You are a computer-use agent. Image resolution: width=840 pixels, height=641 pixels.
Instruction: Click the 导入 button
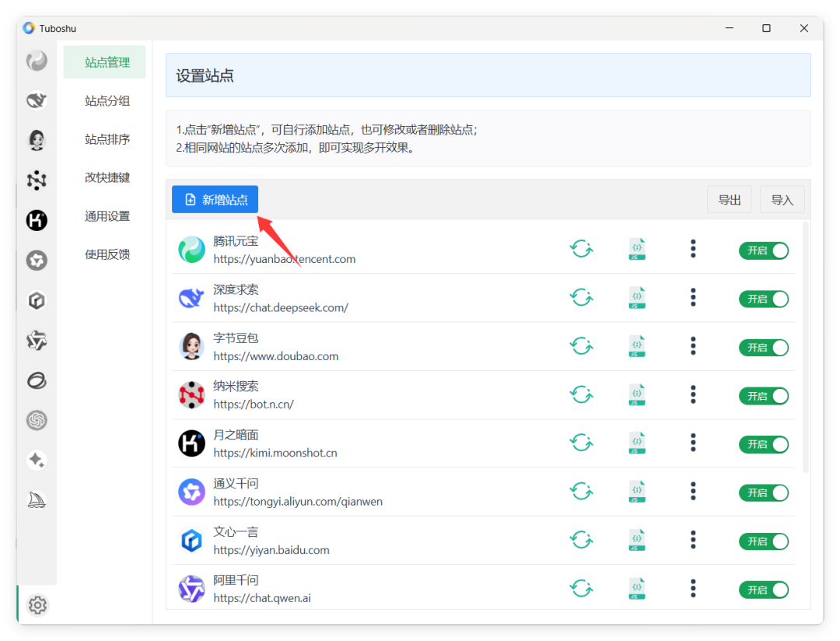[782, 199]
